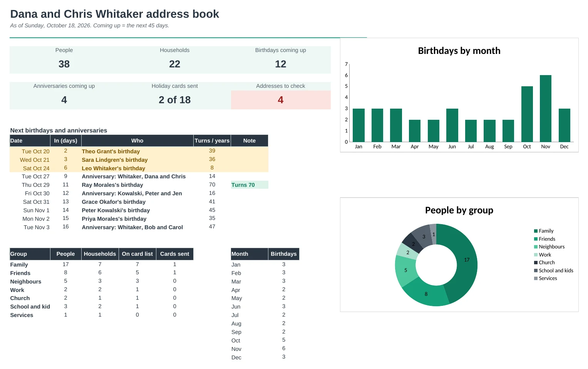
Task: Click the People count value 38
Action: click(64, 64)
